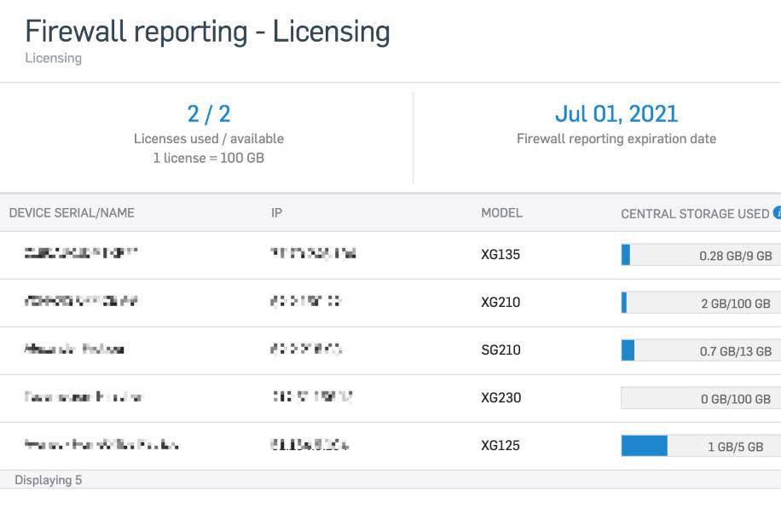Click the IP column header
The width and height of the screenshot is (781, 532).
pos(276,212)
